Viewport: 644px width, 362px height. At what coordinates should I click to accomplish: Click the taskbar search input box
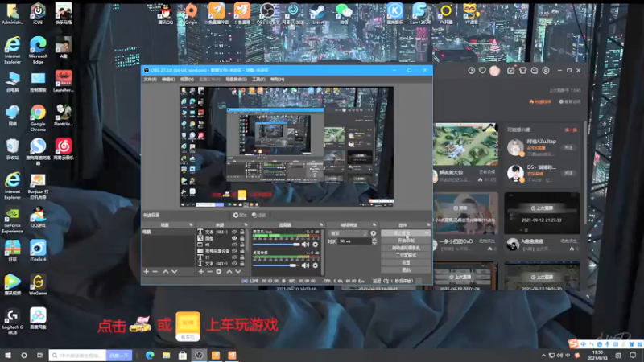coord(77,356)
